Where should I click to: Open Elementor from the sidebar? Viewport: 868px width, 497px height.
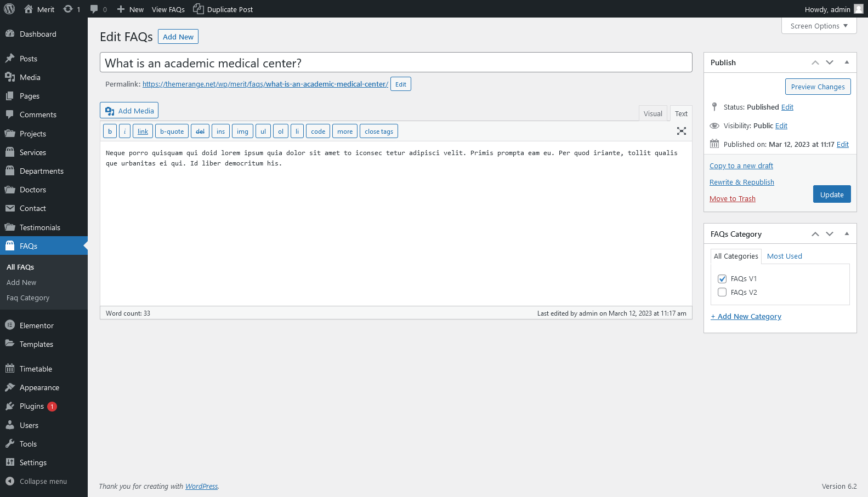click(x=36, y=325)
